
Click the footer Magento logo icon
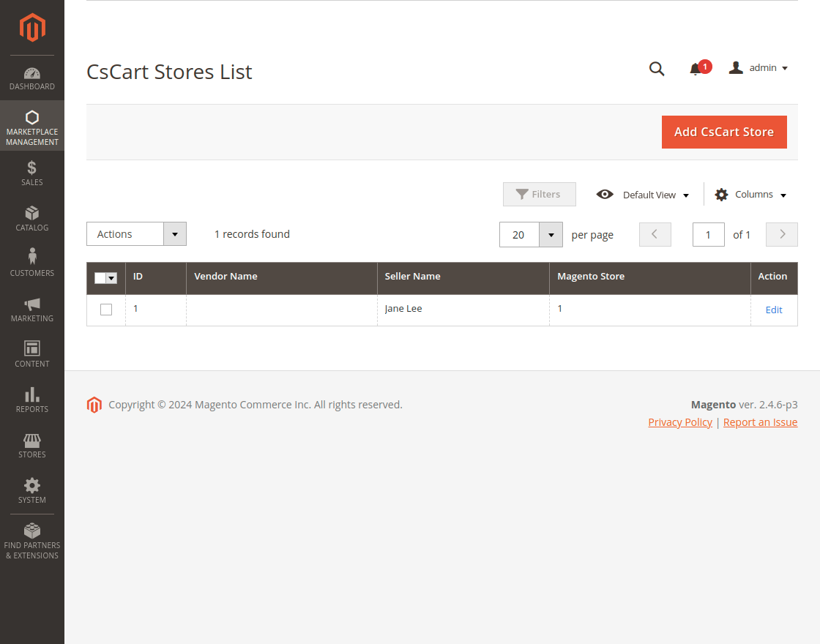[x=94, y=405]
